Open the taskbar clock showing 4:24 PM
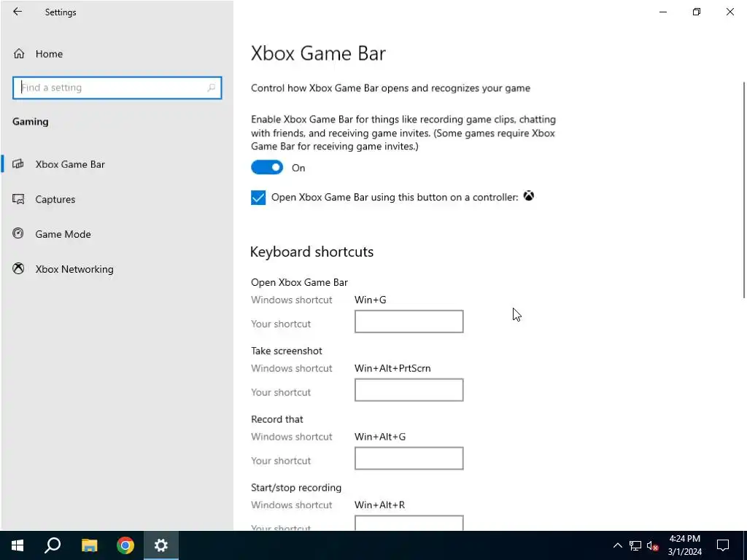The width and height of the screenshot is (747, 560). pyautogui.click(x=684, y=545)
